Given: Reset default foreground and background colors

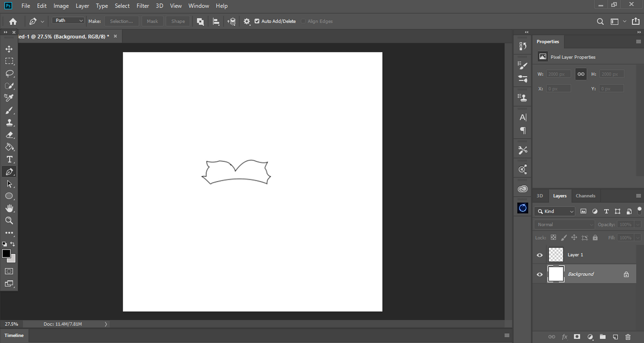Looking at the screenshot, I should click(x=5, y=244).
